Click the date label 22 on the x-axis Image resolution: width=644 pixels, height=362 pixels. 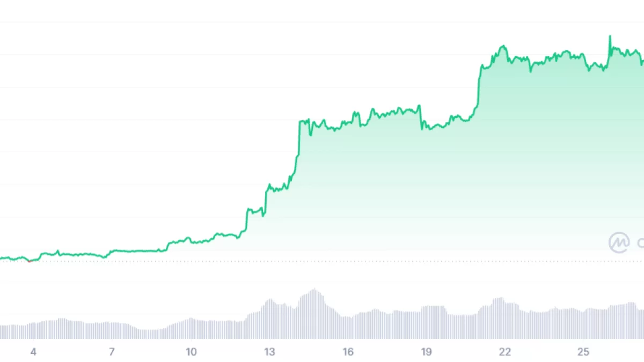505,352
